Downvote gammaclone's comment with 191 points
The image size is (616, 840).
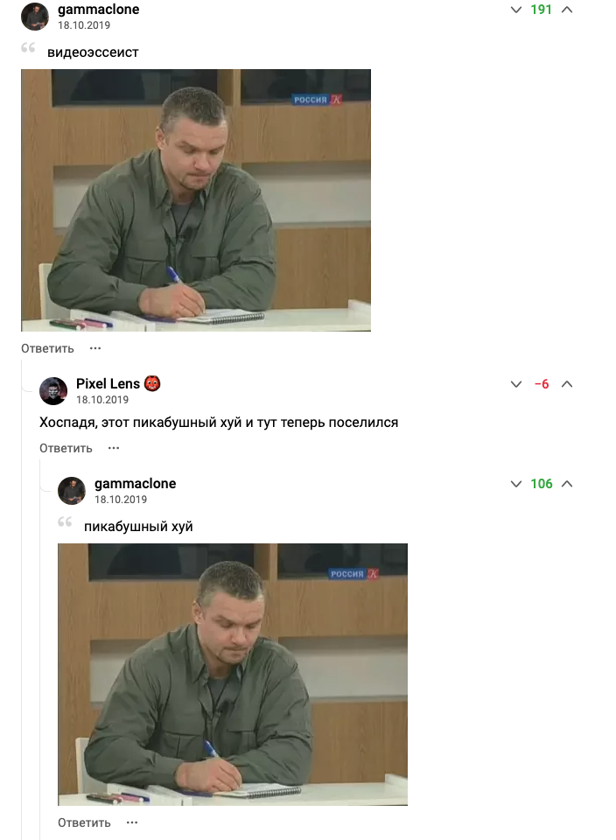tap(516, 10)
